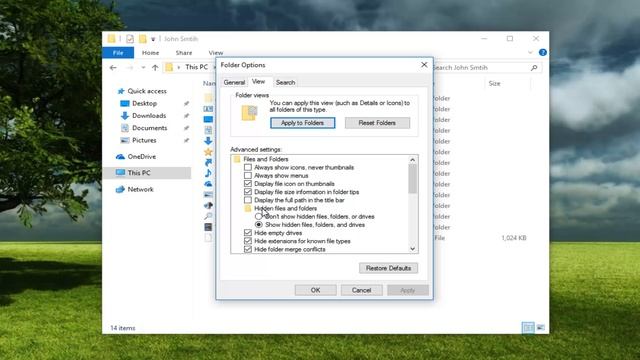The height and width of the screenshot is (360, 640).
Task: Check the Always show menus option
Action: (x=248, y=176)
